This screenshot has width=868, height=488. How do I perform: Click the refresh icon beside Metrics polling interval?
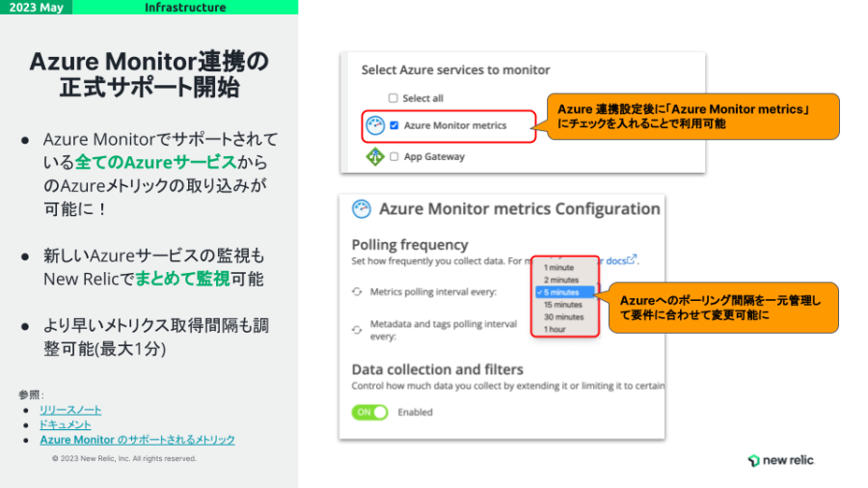(x=357, y=291)
